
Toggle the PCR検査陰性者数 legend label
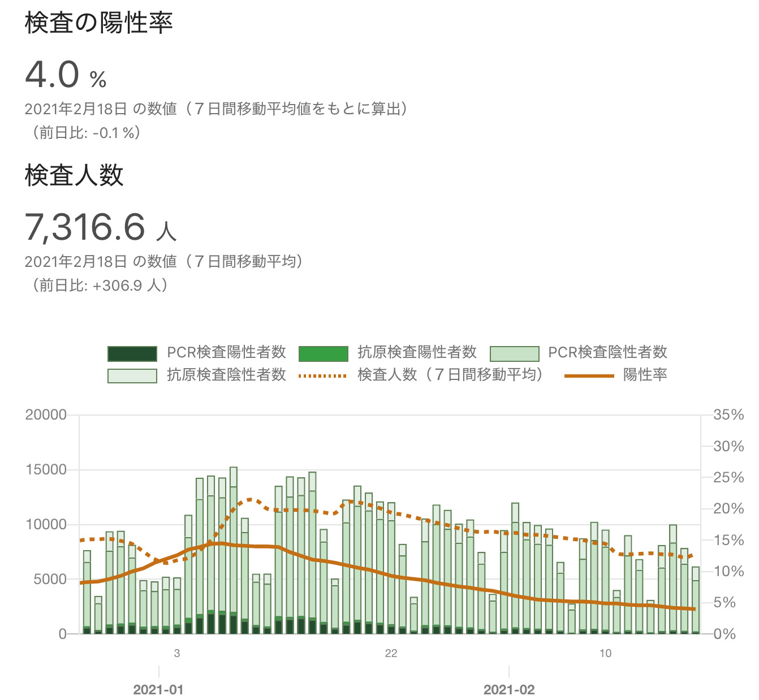[x=607, y=353]
